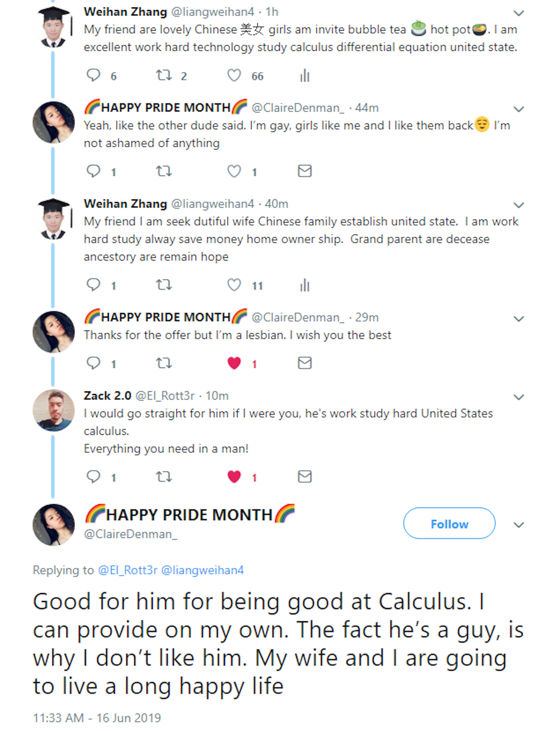560x731 pixels.
Task: Open more options for Zack 2.0's tweet
Action: (518, 397)
